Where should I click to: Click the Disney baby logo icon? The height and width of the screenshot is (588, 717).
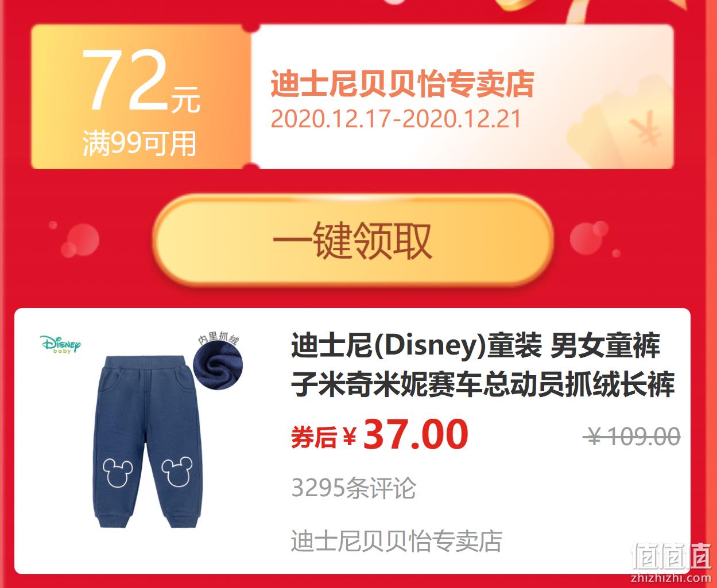click(60, 344)
